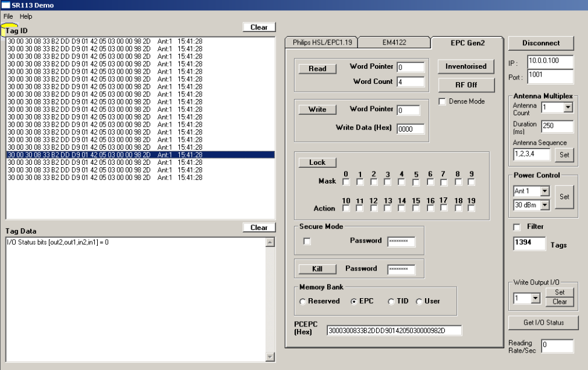Click the Antenna Sequence field
The height and width of the screenshot is (370, 588).
click(531, 155)
